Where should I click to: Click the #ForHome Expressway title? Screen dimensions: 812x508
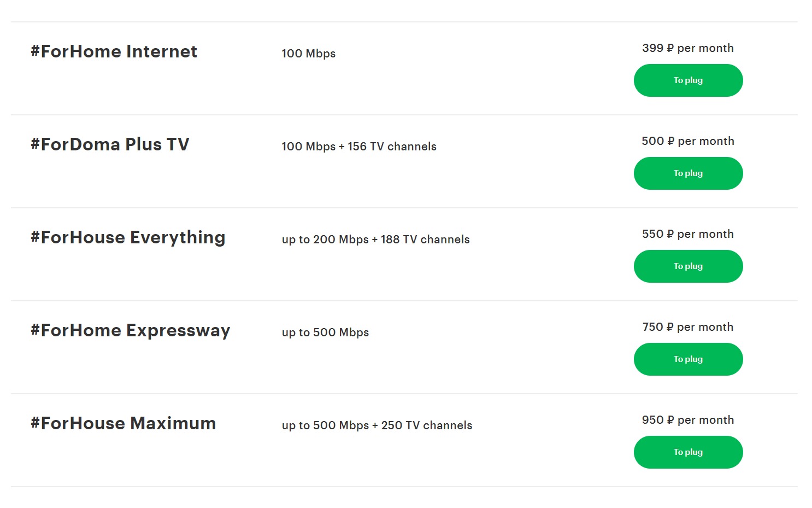(x=130, y=330)
